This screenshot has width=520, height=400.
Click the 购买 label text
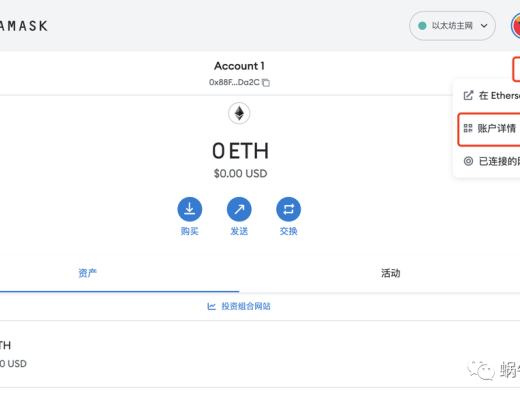(x=190, y=231)
